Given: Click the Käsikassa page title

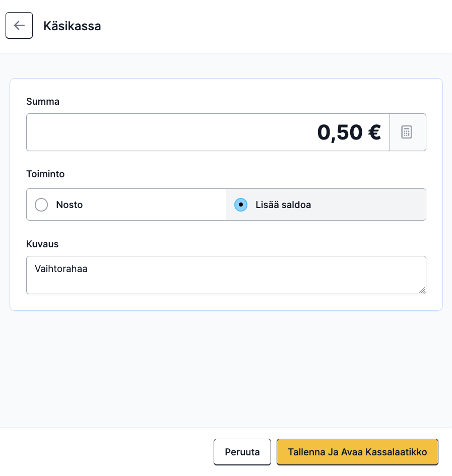Looking at the screenshot, I should click(x=72, y=26).
